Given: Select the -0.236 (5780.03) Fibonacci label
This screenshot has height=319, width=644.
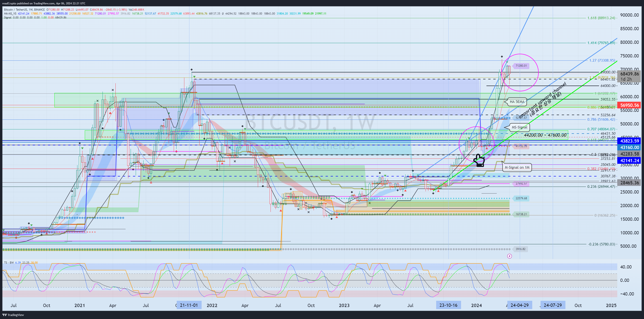Looking at the screenshot, I should click(602, 244).
